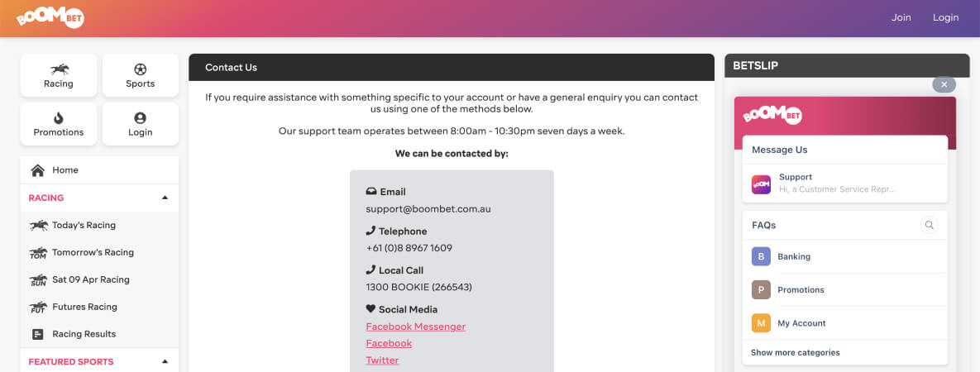Open the My Account FAQ category
The height and width of the screenshot is (372, 980).
[845, 323]
